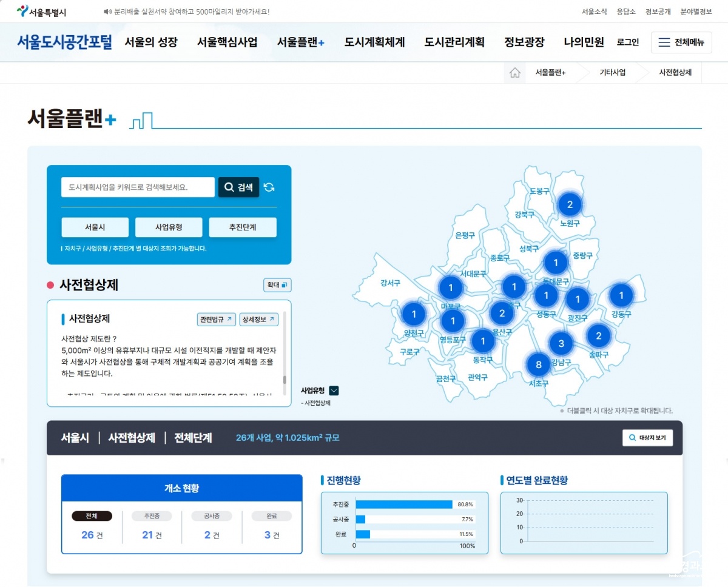Click the home icon in breadcrumb
Screen dimensions: 728x587
tap(515, 73)
